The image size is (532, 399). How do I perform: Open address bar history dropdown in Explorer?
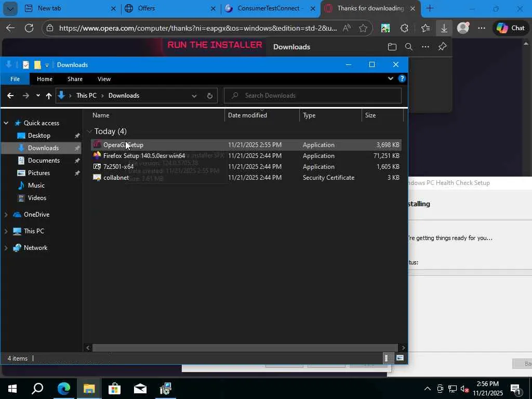[194, 96]
